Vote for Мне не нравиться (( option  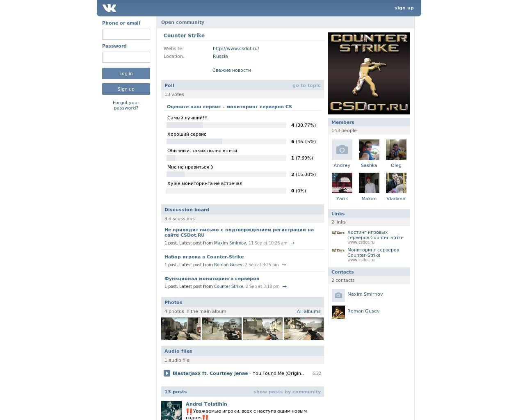point(190,167)
